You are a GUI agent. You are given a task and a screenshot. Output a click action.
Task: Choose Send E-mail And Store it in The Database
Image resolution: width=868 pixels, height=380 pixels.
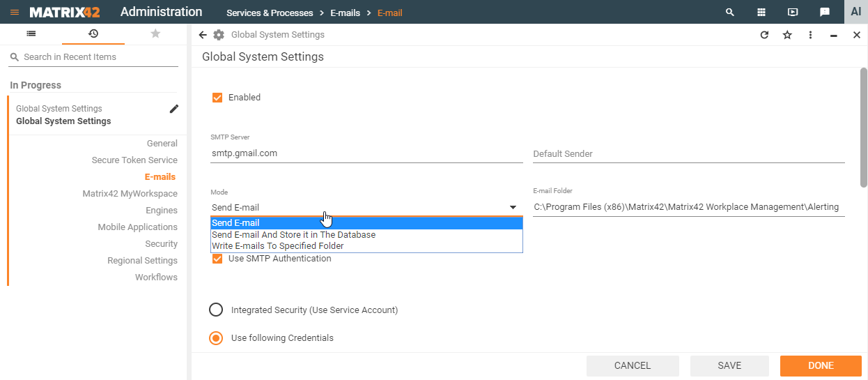pos(293,235)
